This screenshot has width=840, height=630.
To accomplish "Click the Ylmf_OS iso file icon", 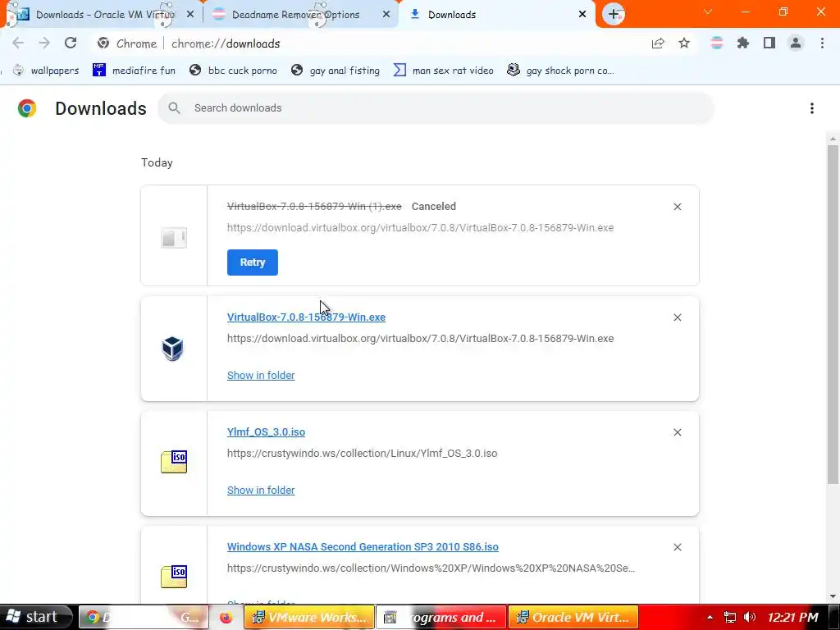I will click(174, 462).
